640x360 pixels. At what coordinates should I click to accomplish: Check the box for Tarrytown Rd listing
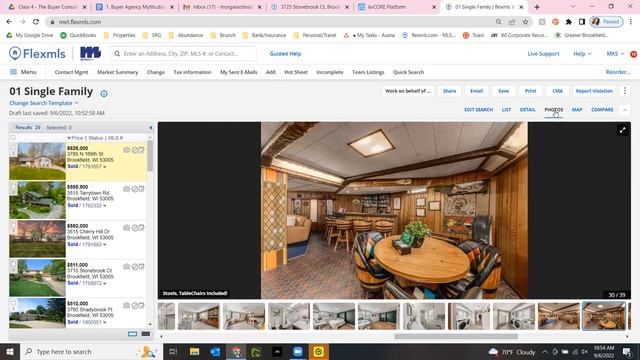(13, 187)
